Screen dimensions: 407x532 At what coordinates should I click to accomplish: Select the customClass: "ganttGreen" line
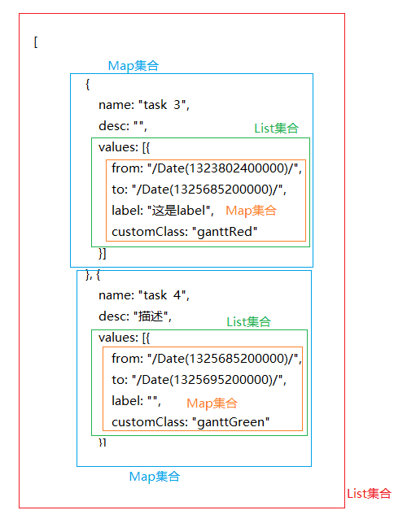pos(190,422)
